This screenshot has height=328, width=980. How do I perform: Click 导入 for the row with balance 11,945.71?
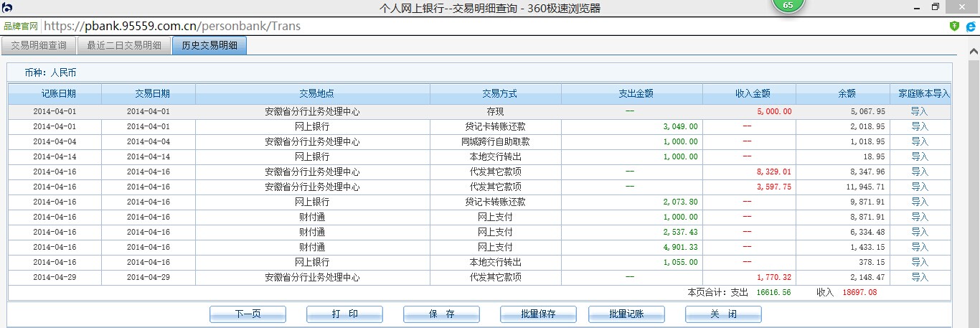tap(919, 187)
